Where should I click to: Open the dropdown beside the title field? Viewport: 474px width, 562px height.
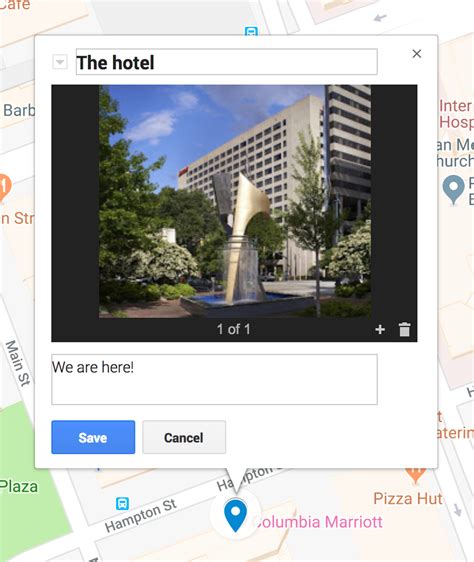point(60,62)
